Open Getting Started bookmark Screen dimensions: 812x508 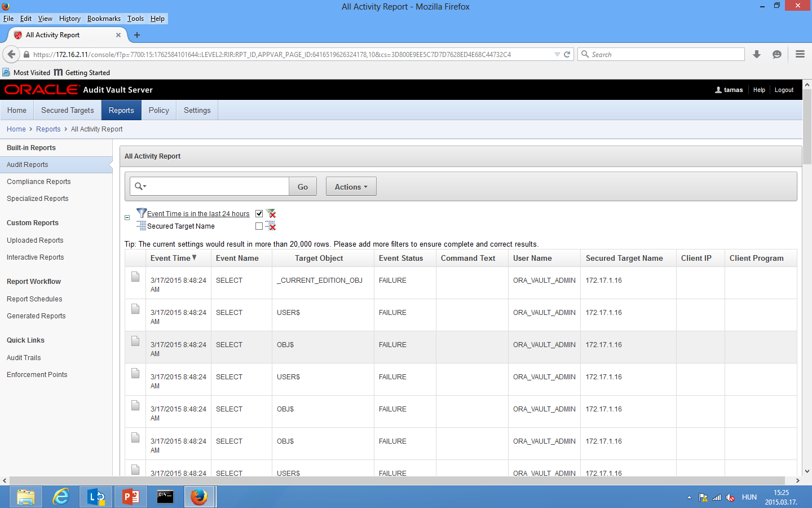point(82,72)
